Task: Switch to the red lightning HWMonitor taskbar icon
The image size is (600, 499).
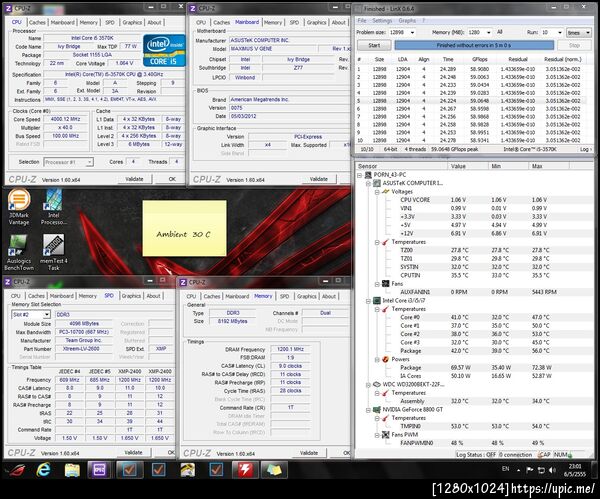Action: click(245, 470)
